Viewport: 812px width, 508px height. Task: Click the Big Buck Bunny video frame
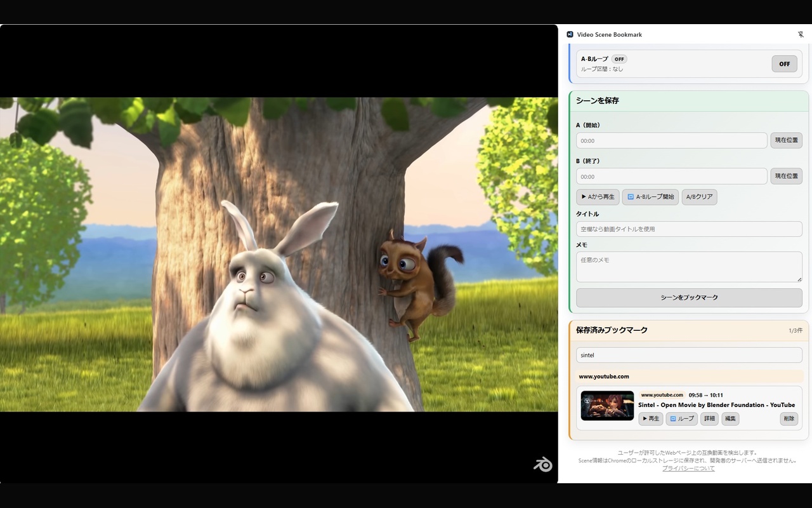click(x=279, y=254)
